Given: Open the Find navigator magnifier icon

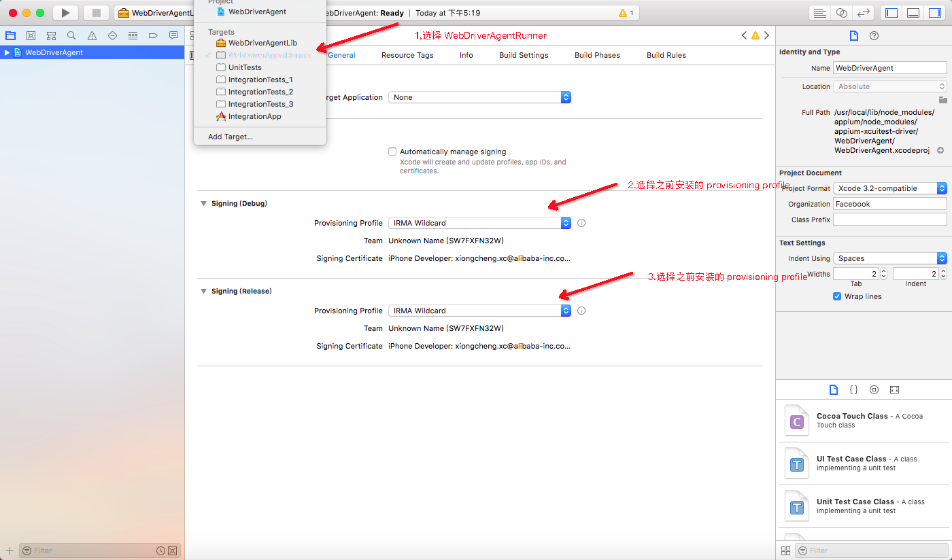Looking at the screenshot, I should tap(71, 35).
